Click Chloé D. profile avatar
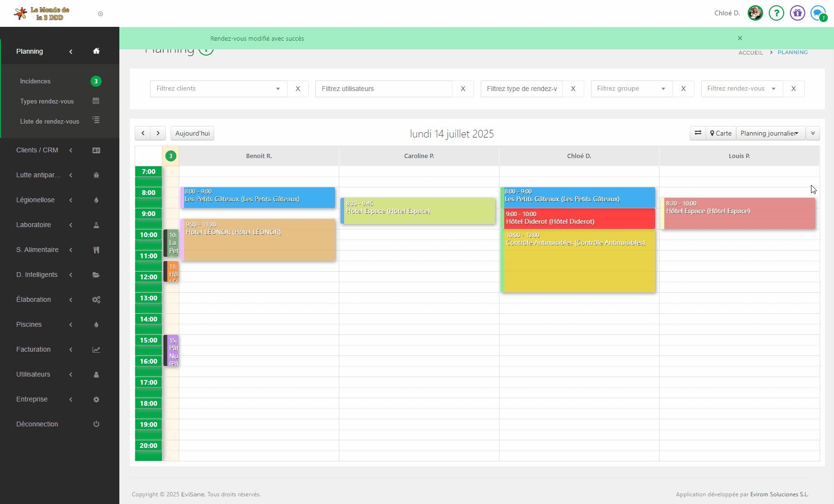The image size is (834, 504). 755,13
